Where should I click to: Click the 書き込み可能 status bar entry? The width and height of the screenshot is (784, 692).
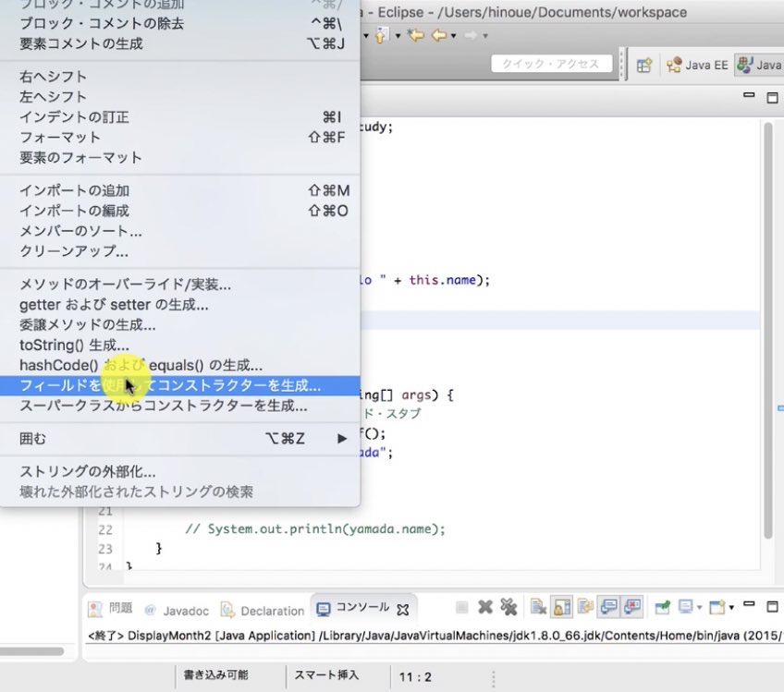[216, 675]
